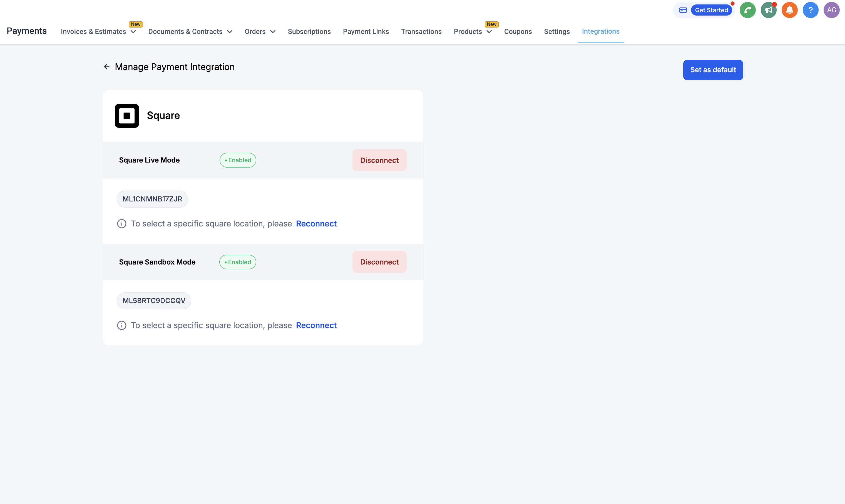The width and height of the screenshot is (845, 504).
Task: Click the info icon under Live Mode ID
Action: [x=122, y=224]
